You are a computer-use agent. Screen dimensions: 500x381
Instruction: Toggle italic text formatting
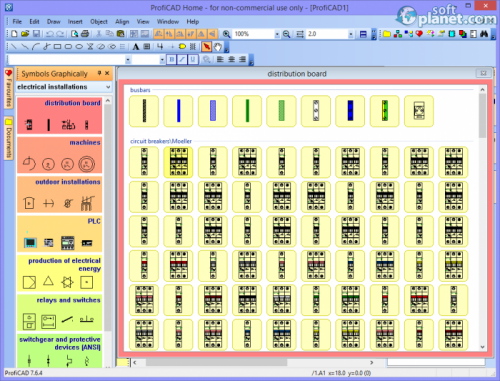(182, 60)
